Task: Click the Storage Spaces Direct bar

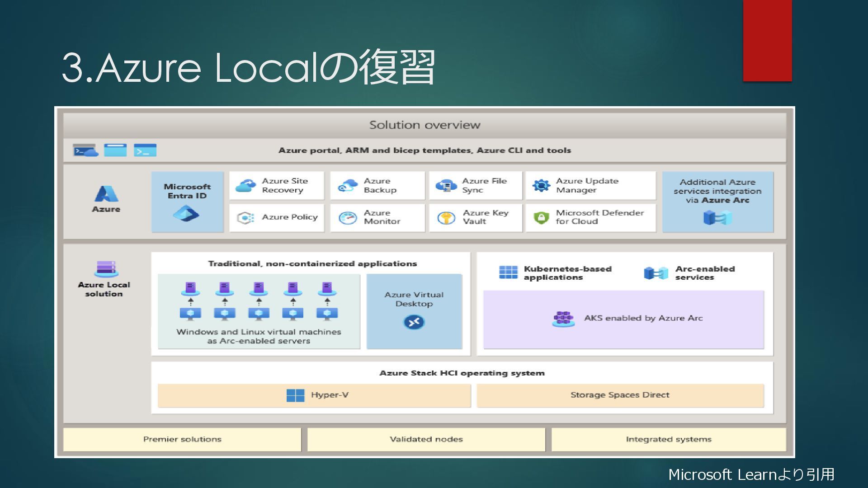Action: 620,395
